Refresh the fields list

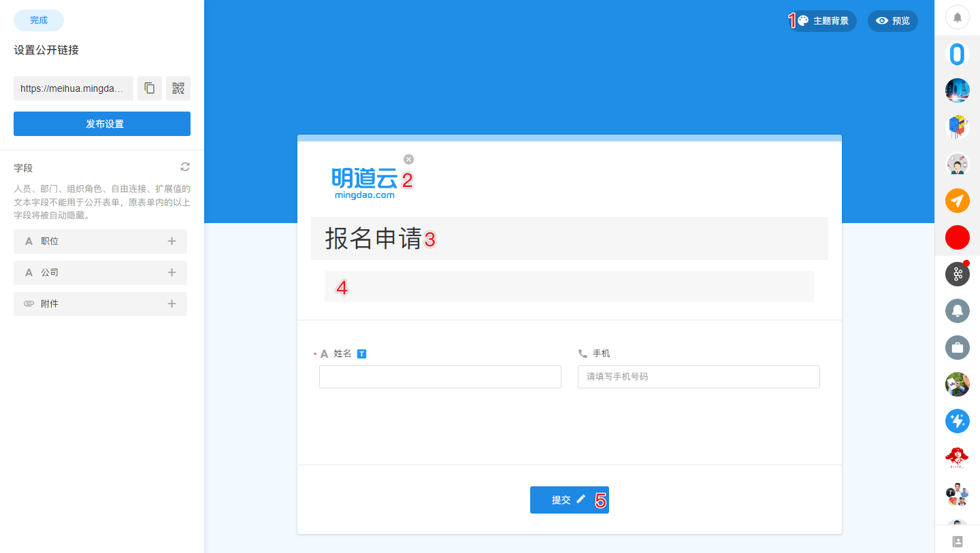(x=185, y=167)
